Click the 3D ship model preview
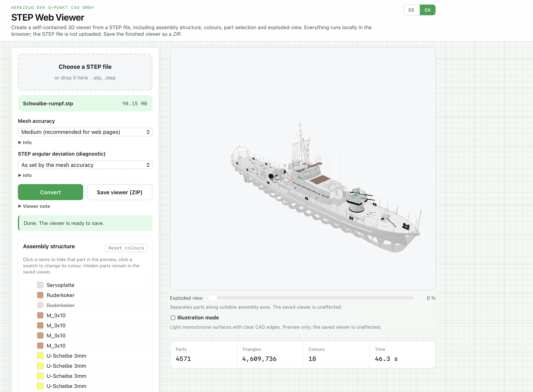The height and width of the screenshot is (392, 533). [302, 168]
